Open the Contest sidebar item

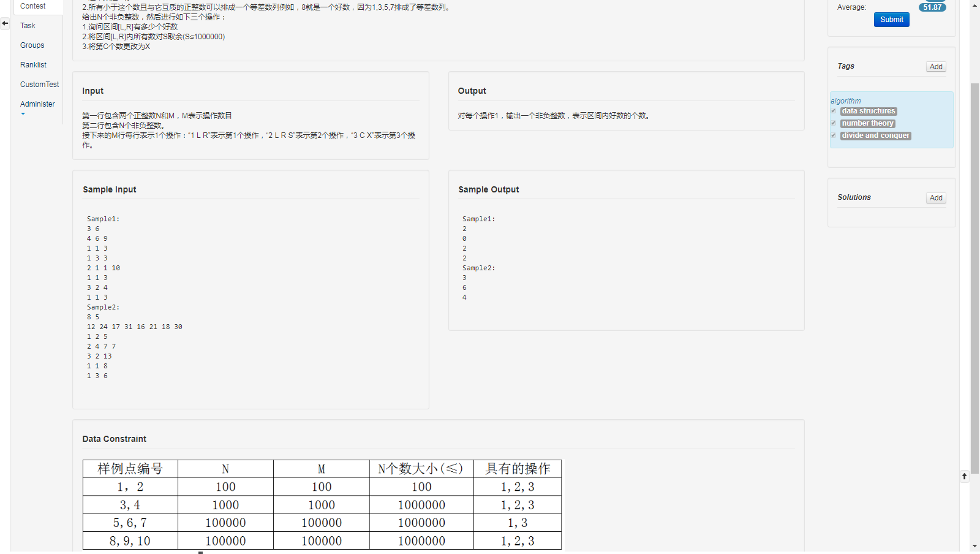33,6
